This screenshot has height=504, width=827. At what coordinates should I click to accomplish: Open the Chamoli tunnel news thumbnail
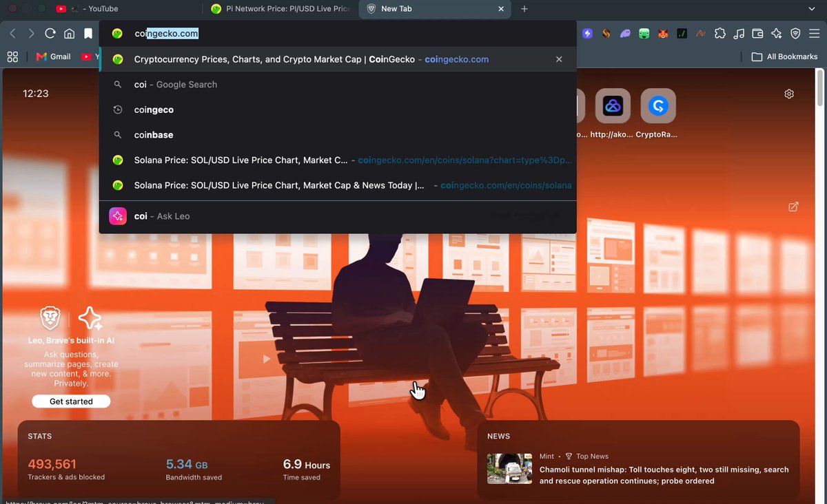[x=509, y=468]
